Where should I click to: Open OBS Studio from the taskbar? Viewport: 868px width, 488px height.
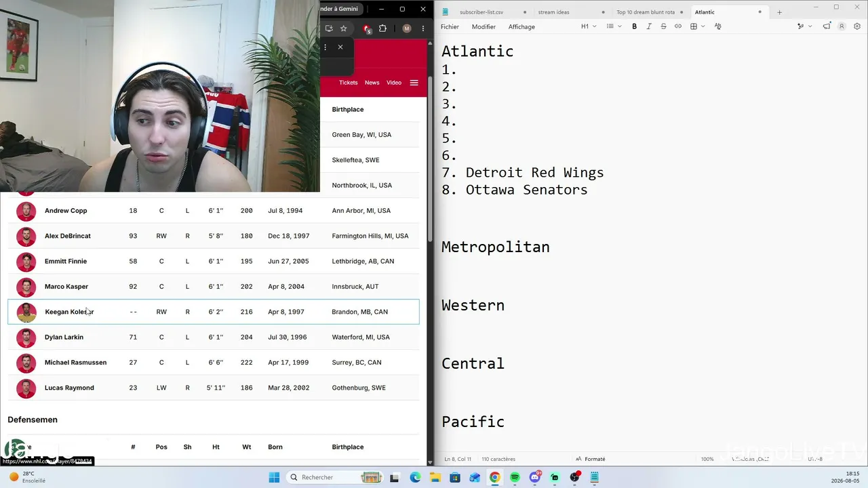(x=575, y=477)
